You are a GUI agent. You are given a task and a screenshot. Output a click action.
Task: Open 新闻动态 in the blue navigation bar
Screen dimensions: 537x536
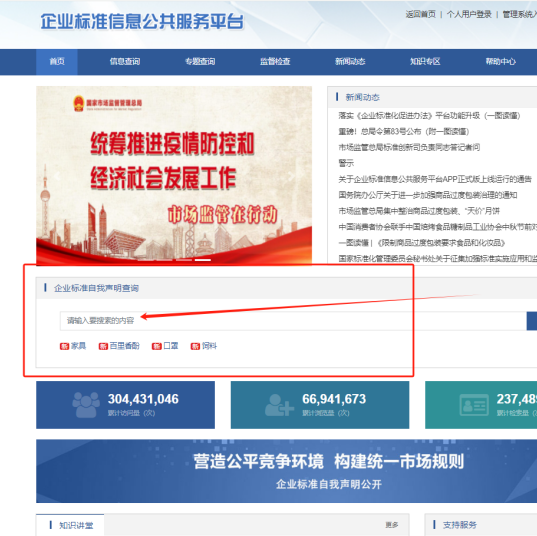[x=350, y=62]
